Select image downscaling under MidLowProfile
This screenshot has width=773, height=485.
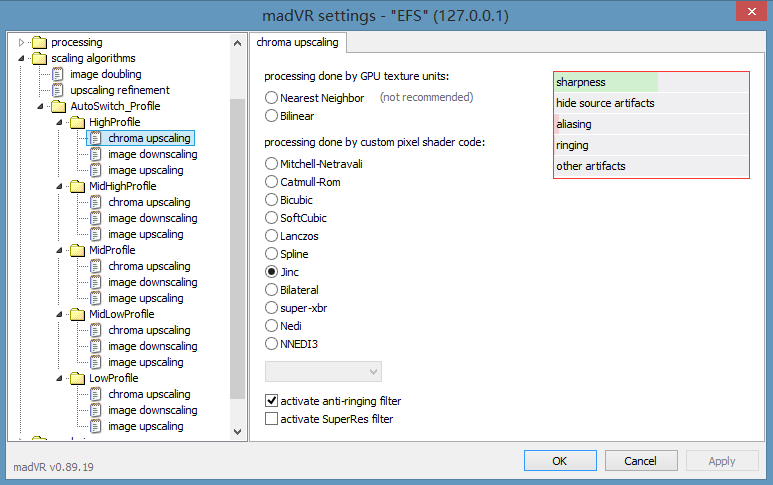[x=152, y=346]
